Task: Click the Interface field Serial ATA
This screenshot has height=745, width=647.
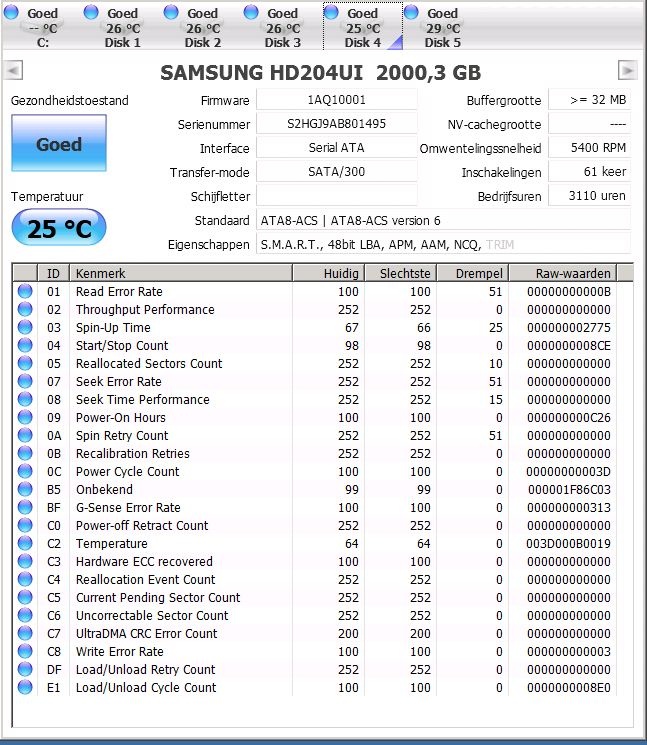Action: [x=336, y=148]
